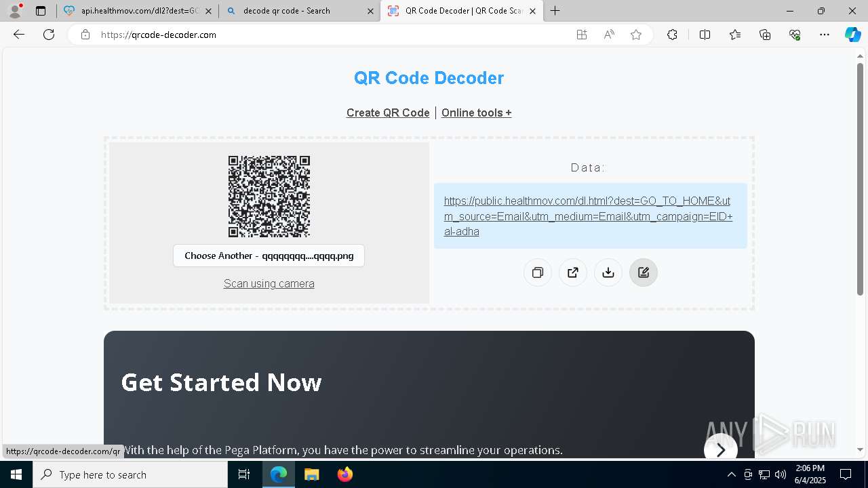868x488 pixels.
Task: Close the QR Code Decoder tab
Action: click(x=532, y=11)
